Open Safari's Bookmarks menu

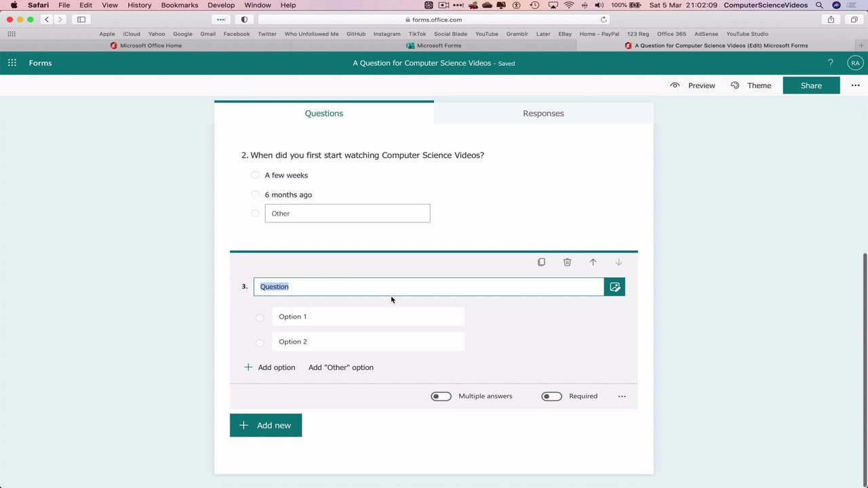tap(180, 5)
